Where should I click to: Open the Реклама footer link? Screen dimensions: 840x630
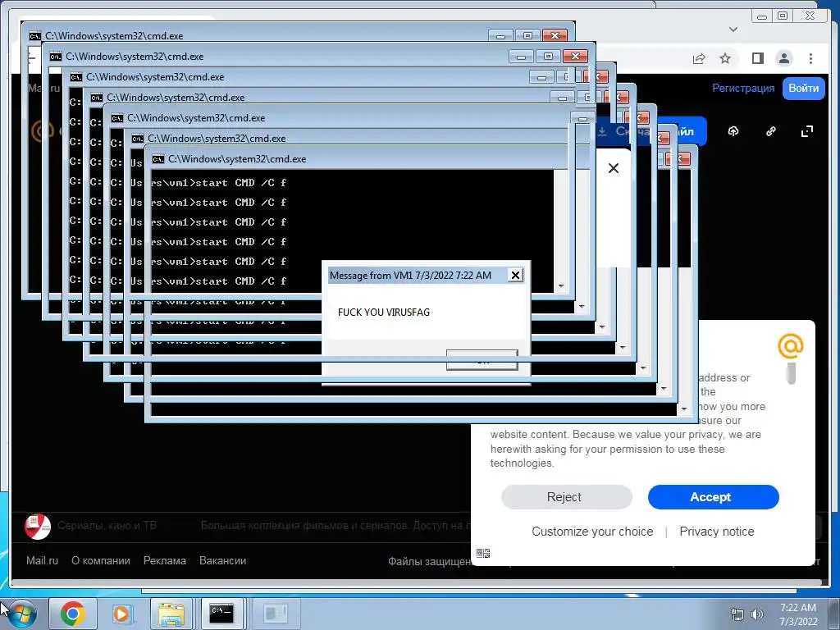pos(164,561)
